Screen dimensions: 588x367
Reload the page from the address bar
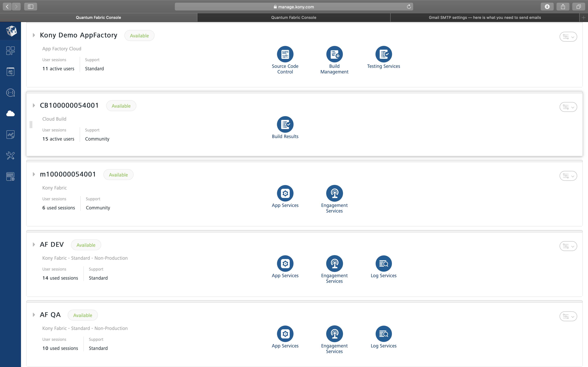click(409, 7)
